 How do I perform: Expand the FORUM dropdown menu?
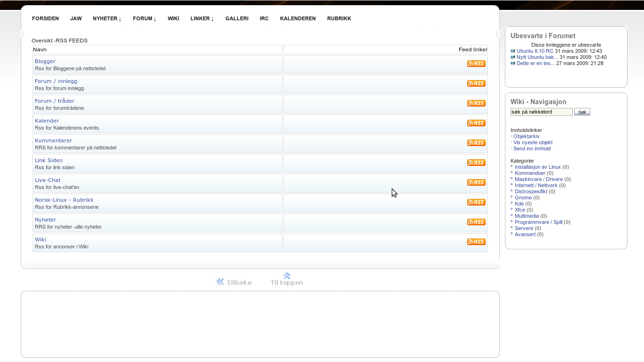click(x=145, y=18)
